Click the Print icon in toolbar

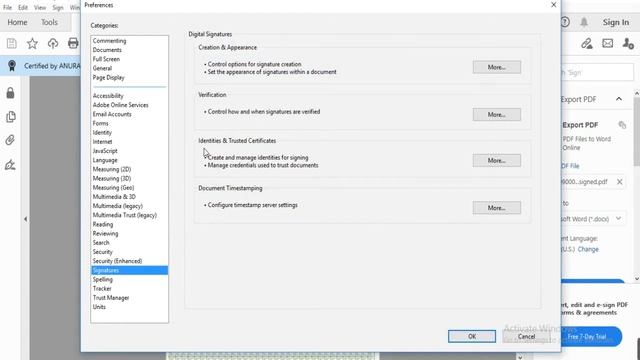73,43
